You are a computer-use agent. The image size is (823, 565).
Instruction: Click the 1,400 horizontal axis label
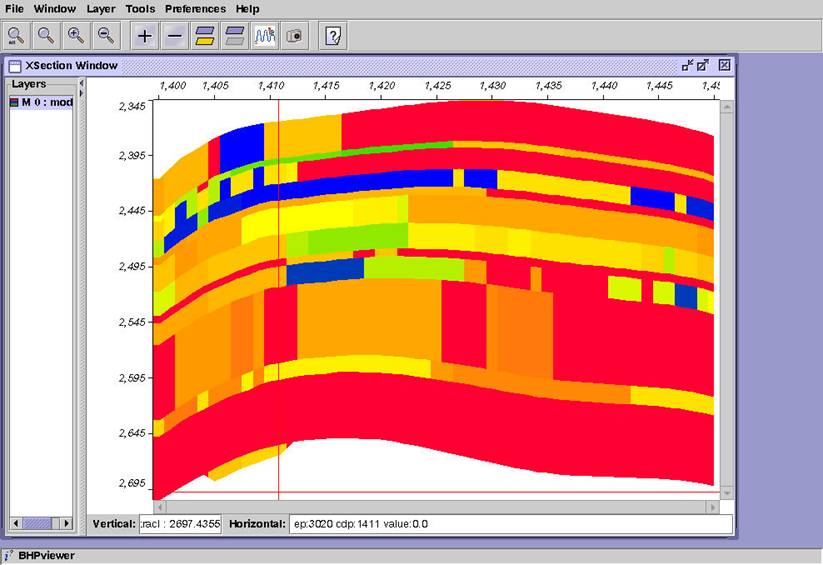[173, 86]
